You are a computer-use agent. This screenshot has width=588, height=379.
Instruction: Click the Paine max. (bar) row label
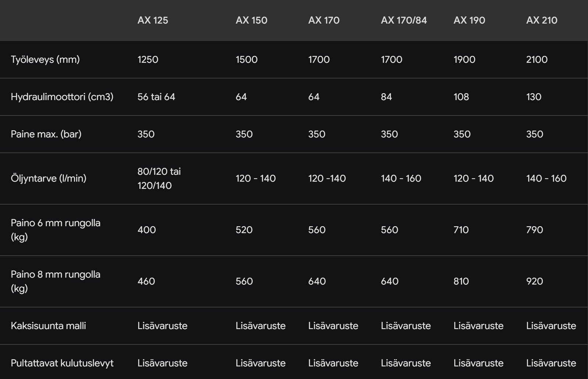coord(46,134)
